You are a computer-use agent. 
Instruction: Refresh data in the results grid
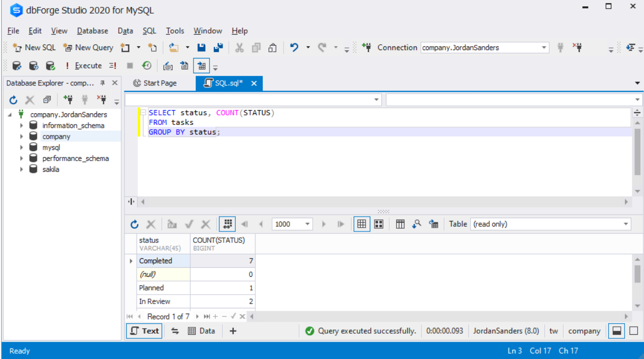tap(134, 224)
